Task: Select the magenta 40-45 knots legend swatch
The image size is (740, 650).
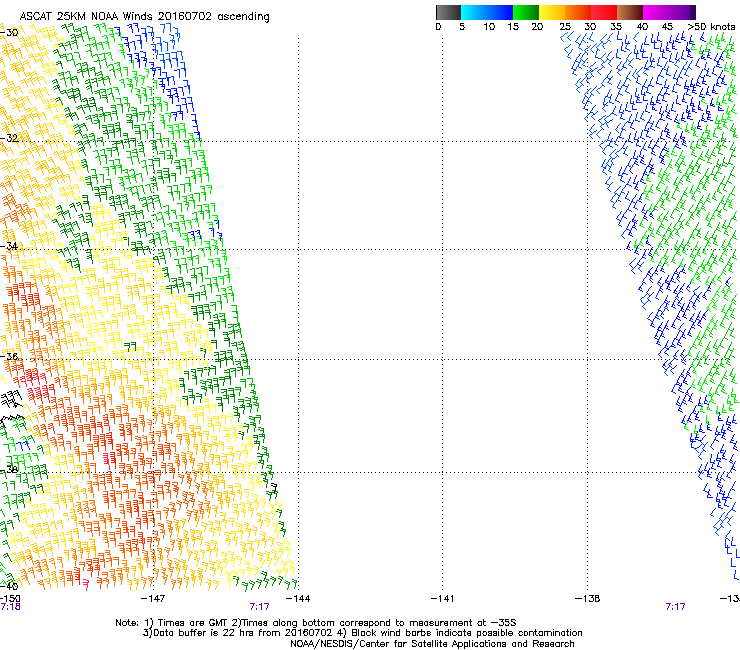Action: pos(656,12)
